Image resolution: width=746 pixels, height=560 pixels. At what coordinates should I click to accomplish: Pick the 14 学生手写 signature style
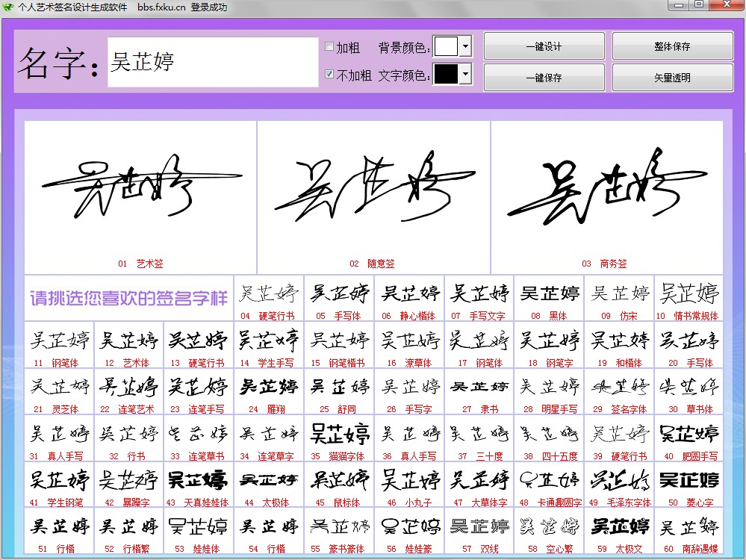tap(269, 344)
